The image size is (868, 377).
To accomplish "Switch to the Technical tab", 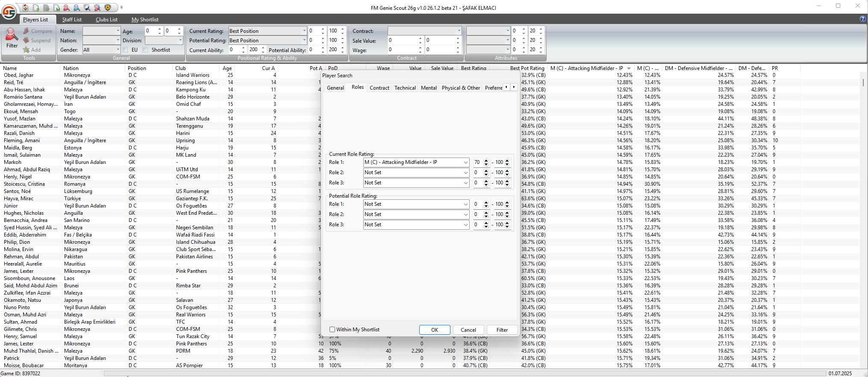I will 405,88.
